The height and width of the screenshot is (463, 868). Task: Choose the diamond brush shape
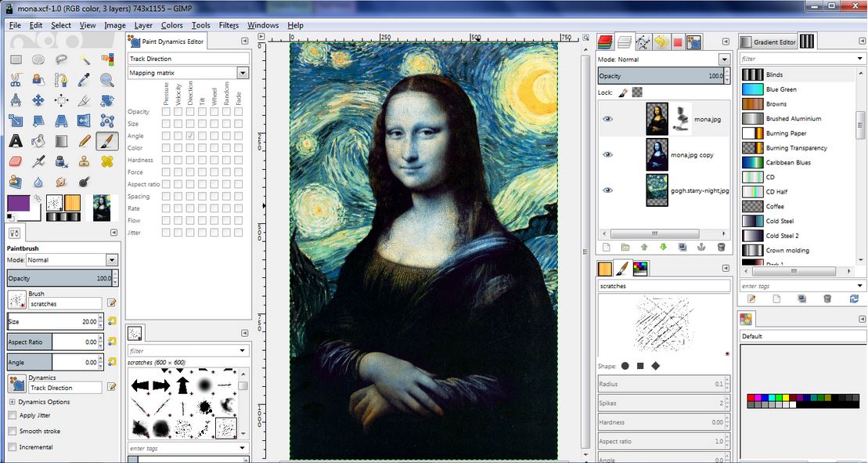pyautogui.click(x=656, y=366)
